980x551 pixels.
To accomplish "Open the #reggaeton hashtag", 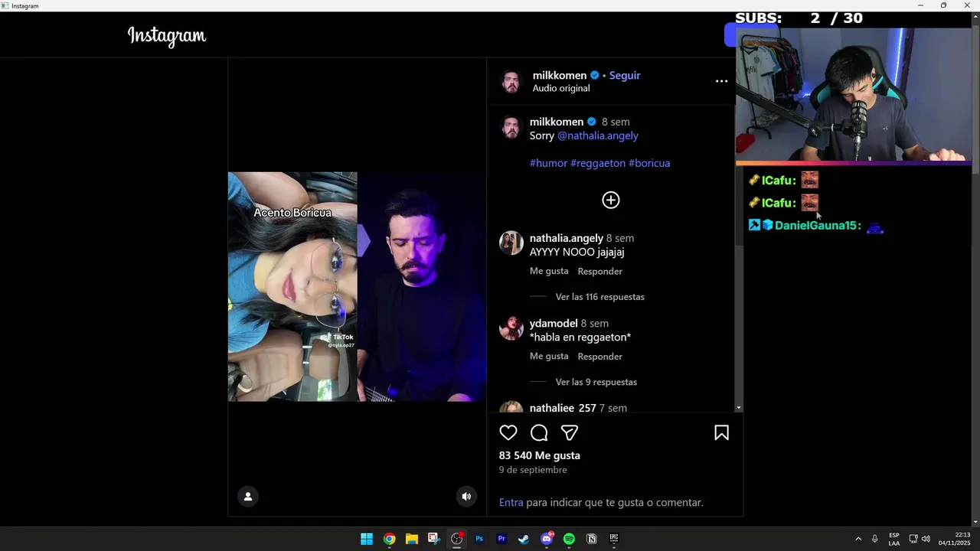I will click(x=598, y=163).
